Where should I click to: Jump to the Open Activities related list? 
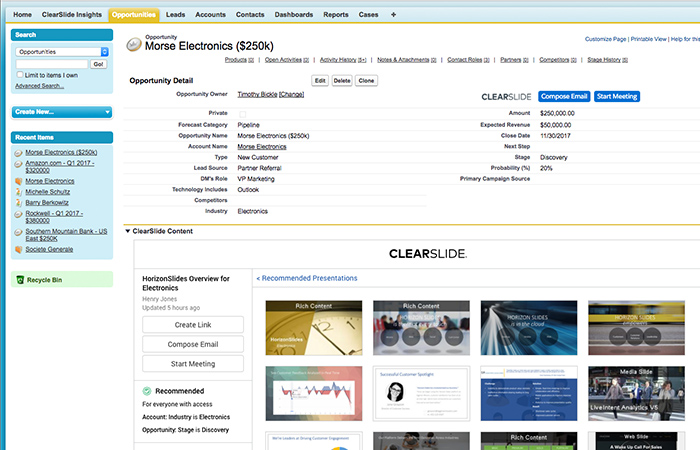tap(287, 60)
